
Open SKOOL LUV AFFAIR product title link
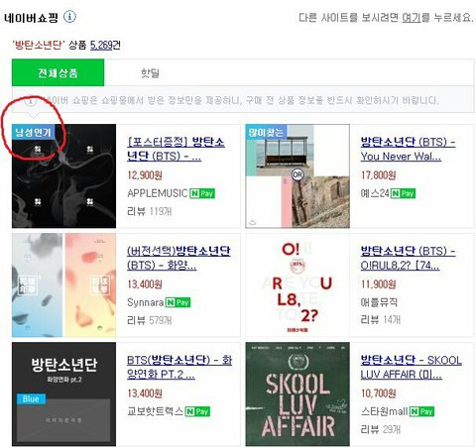click(x=412, y=367)
